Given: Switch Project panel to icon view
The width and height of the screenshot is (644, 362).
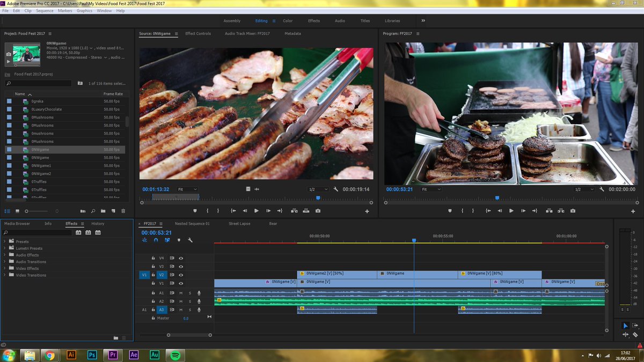Looking at the screenshot, I should coord(17,211).
